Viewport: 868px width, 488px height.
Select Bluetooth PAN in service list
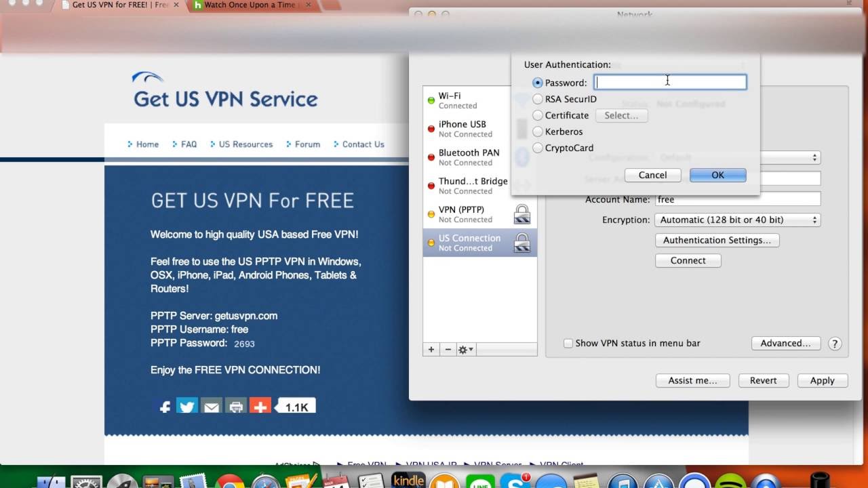click(x=480, y=157)
